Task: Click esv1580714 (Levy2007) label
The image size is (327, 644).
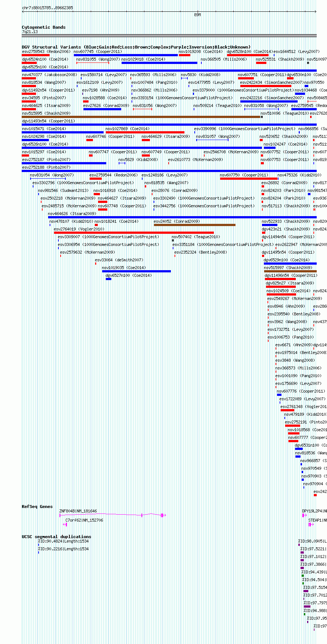Action: [104, 75]
